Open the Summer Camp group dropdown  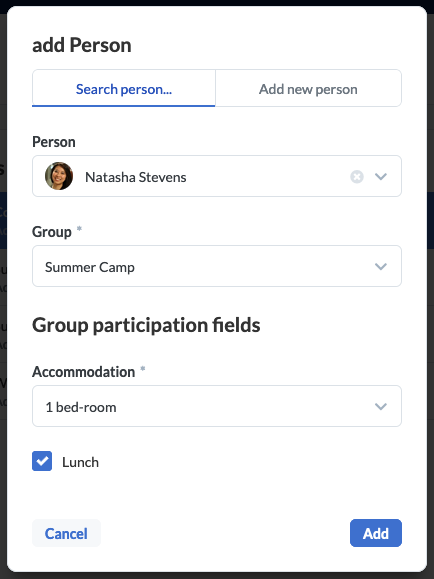point(217,266)
